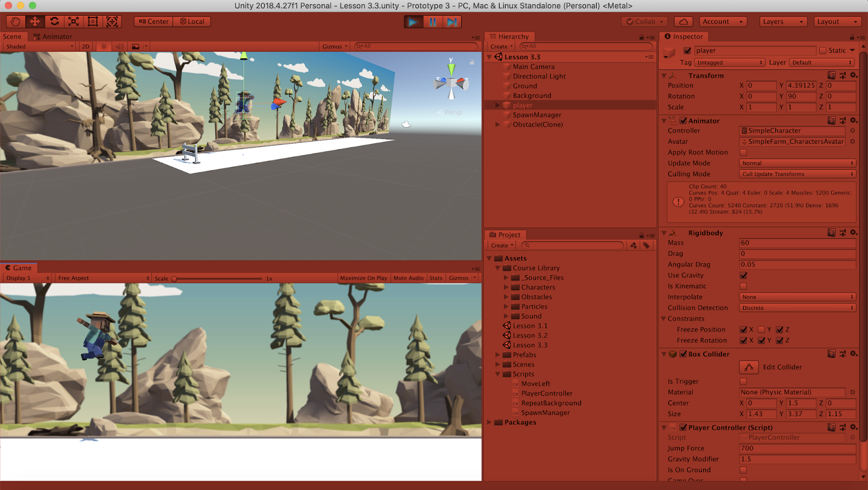Toggle Use Gravity checkbox
Viewport: 868px width, 490px height.
(743, 275)
